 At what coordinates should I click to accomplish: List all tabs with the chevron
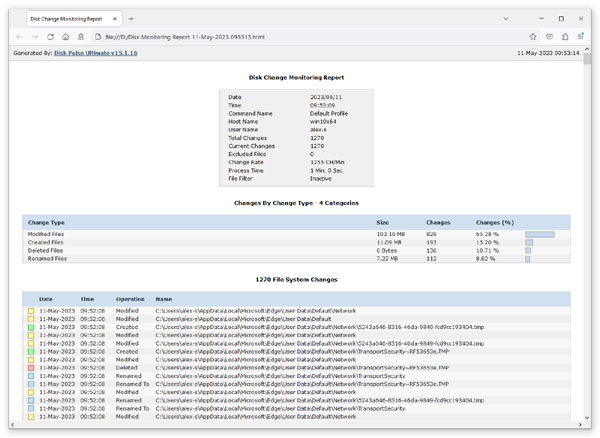(506, 19)
